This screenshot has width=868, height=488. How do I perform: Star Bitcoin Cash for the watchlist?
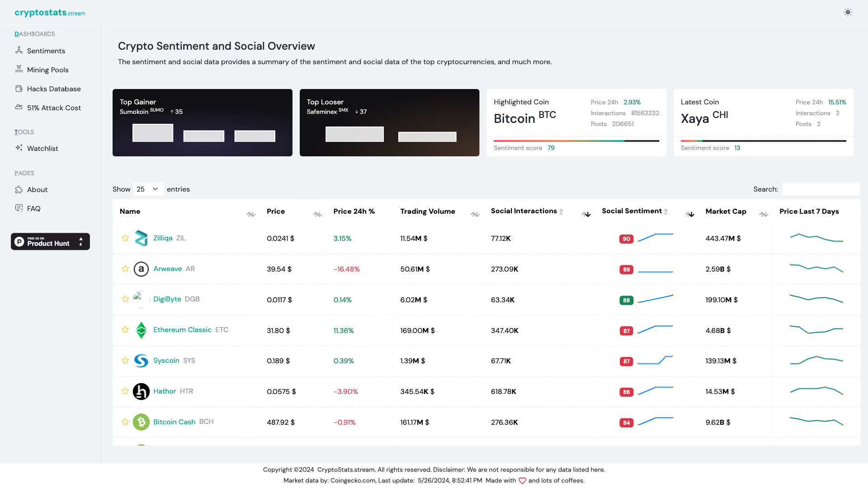125,422
